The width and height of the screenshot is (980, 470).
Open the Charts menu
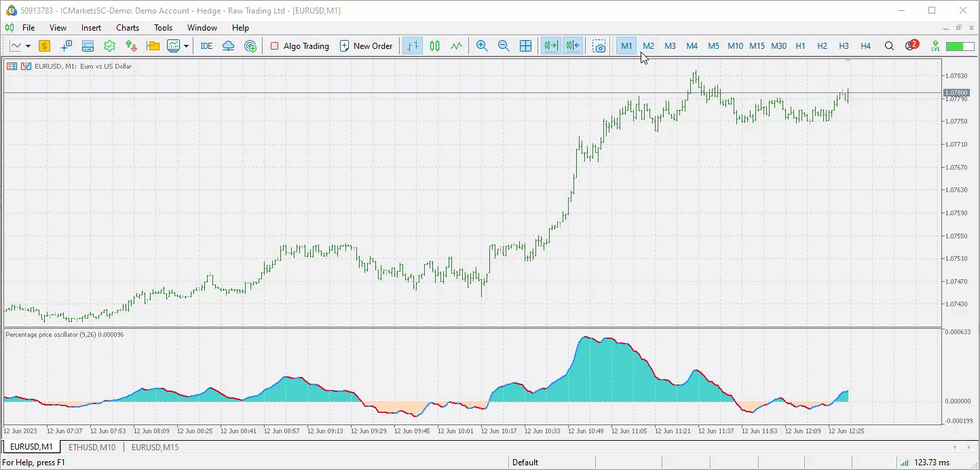point(127,28)
